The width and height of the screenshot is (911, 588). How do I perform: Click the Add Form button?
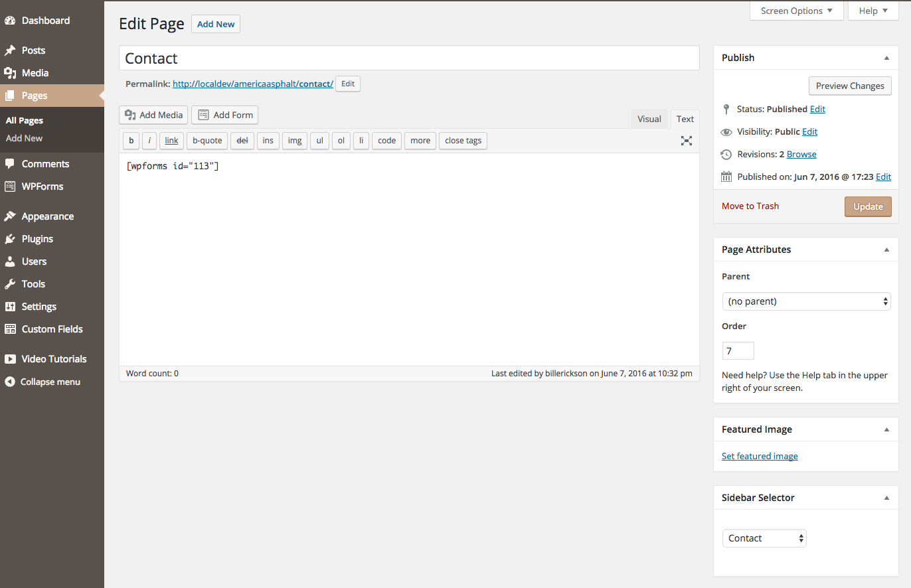click(225, 115)
